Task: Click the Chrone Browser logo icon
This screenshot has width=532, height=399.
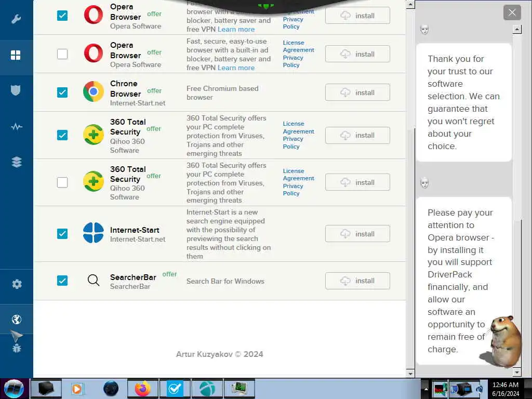Action: 94,91
